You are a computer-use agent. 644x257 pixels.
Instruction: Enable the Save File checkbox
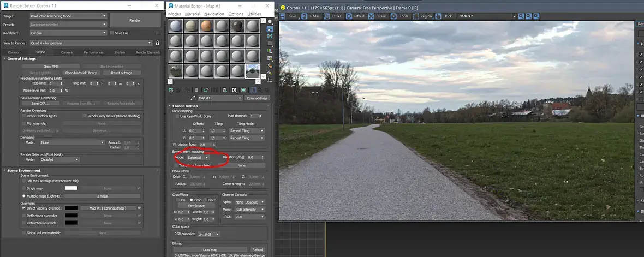point(112,33)
